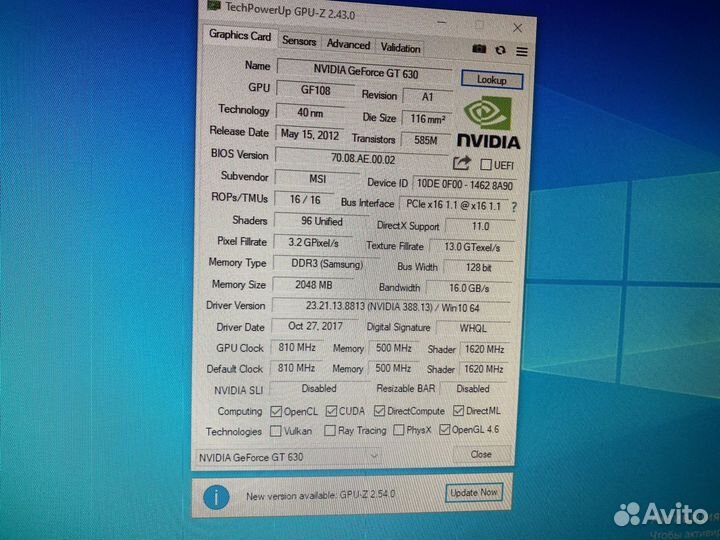Click the Close button in GPU-Z

pos(481,454)
